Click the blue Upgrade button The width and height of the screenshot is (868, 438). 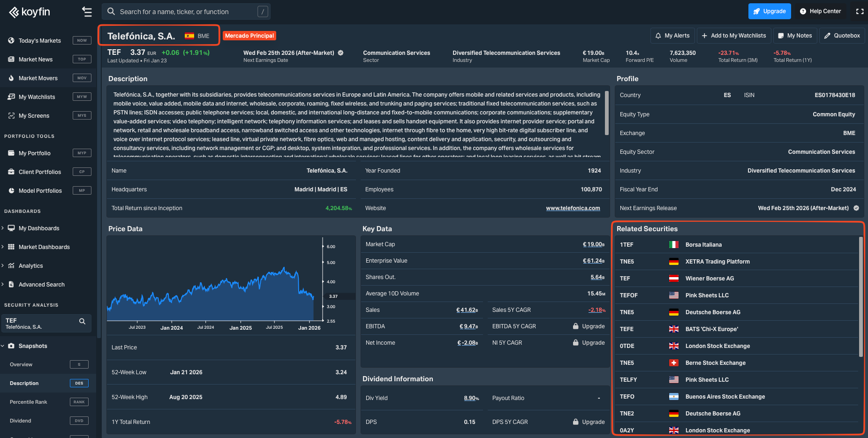point(769,11)
